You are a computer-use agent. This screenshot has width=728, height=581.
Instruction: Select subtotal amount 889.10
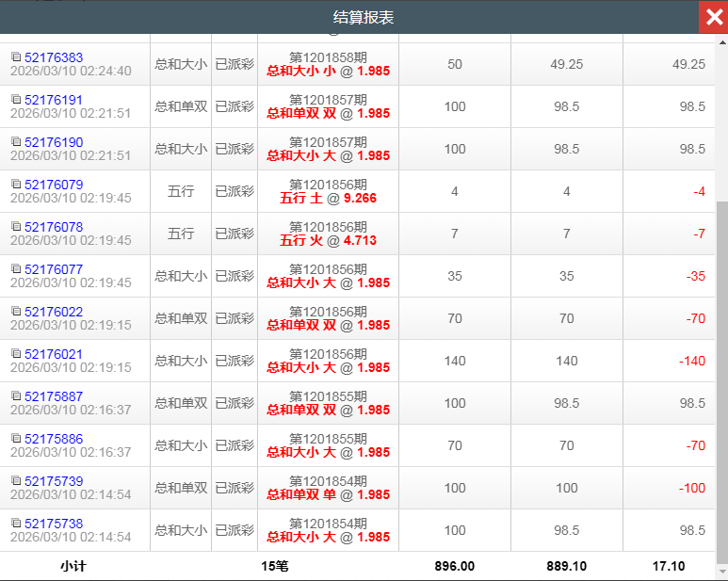(x=566, y=566)
